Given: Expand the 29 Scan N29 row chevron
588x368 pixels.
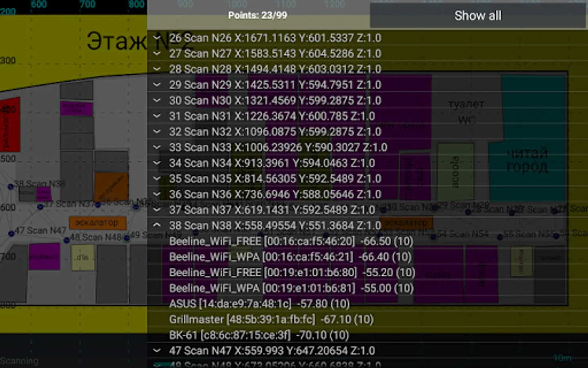Looking at the screenshot, I should [157, 85].
